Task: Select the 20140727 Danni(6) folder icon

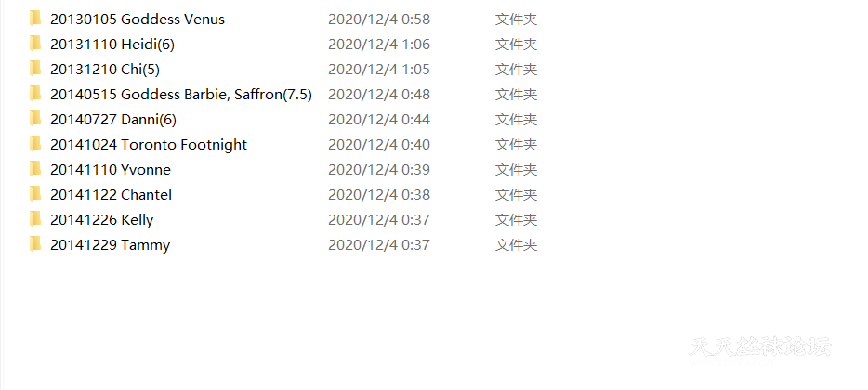Action: (35, 119)
